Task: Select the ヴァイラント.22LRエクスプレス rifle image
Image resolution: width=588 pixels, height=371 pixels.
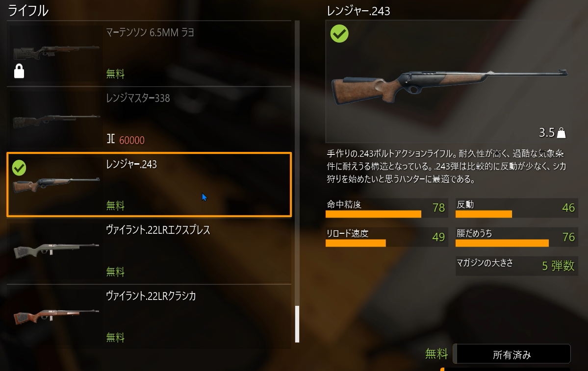Action: (56, 250)
